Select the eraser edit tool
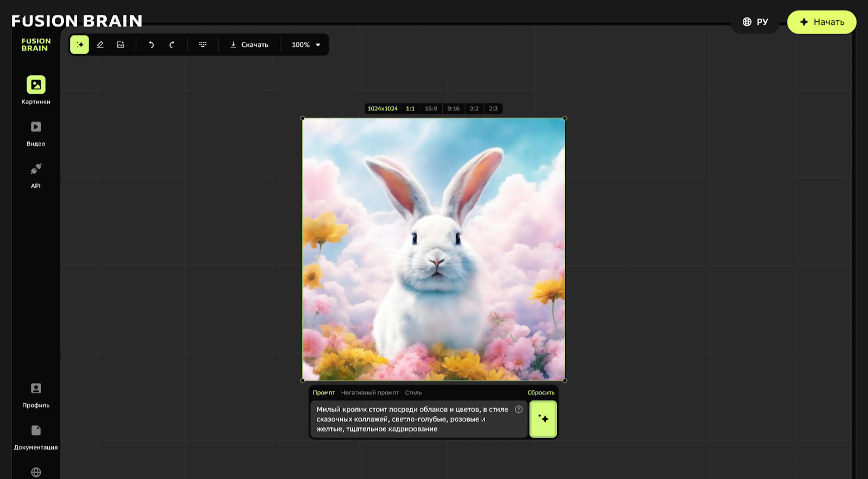 (x=100, y=44)
